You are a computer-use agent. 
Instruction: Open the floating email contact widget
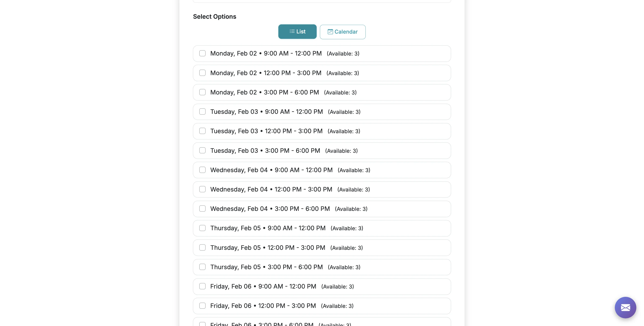coord(625,307)
